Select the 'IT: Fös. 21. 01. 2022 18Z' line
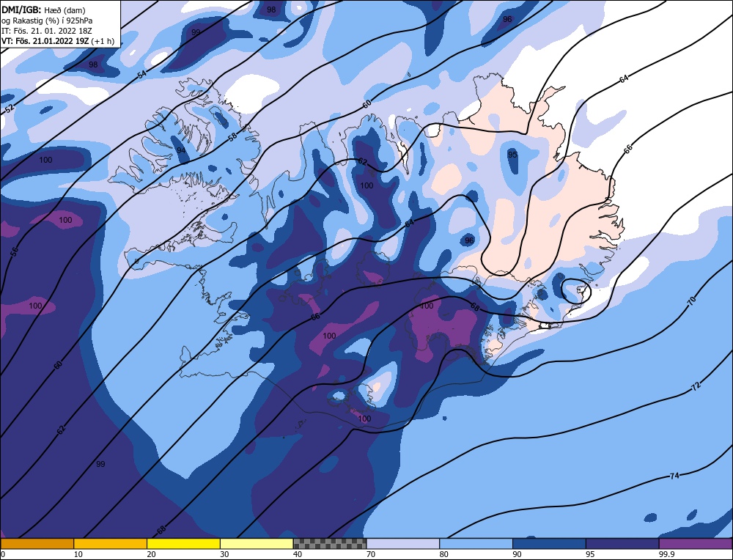 point(47,31)
